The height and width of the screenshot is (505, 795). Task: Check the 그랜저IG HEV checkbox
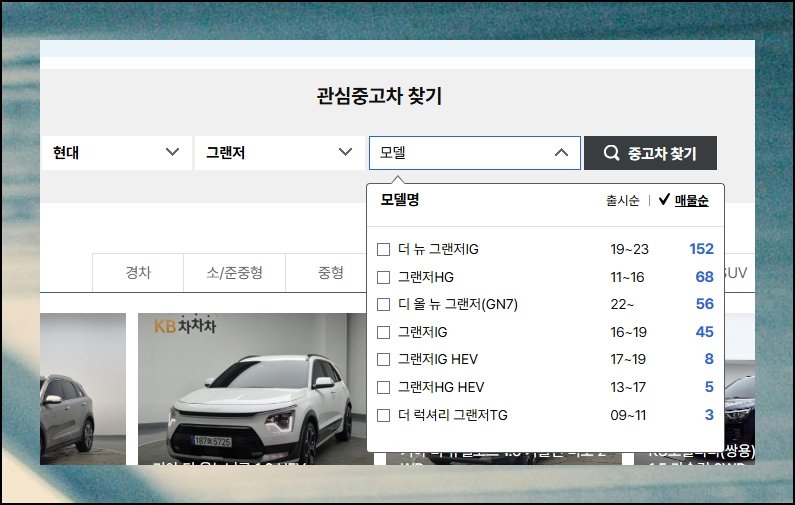[x=384, y=359]
